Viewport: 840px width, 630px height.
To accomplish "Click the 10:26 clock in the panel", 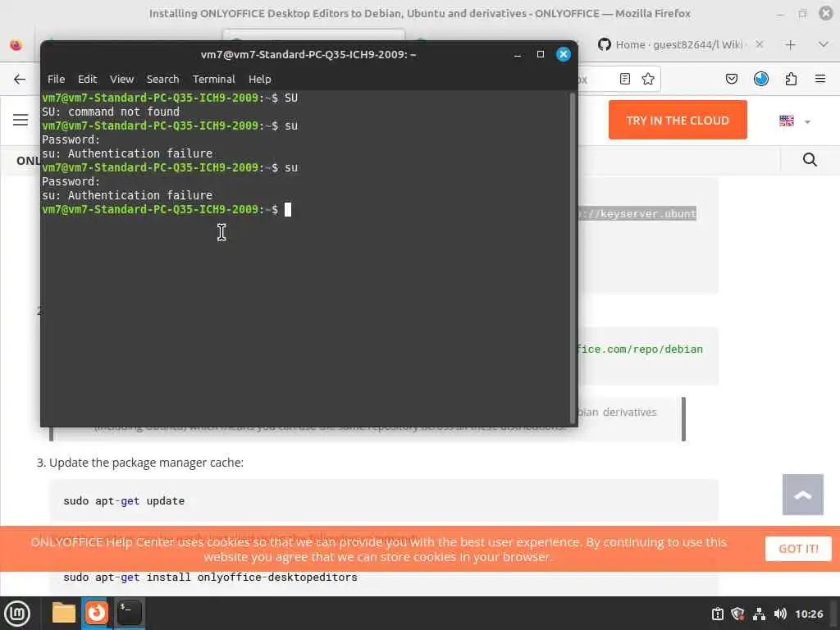I will 809,614.
